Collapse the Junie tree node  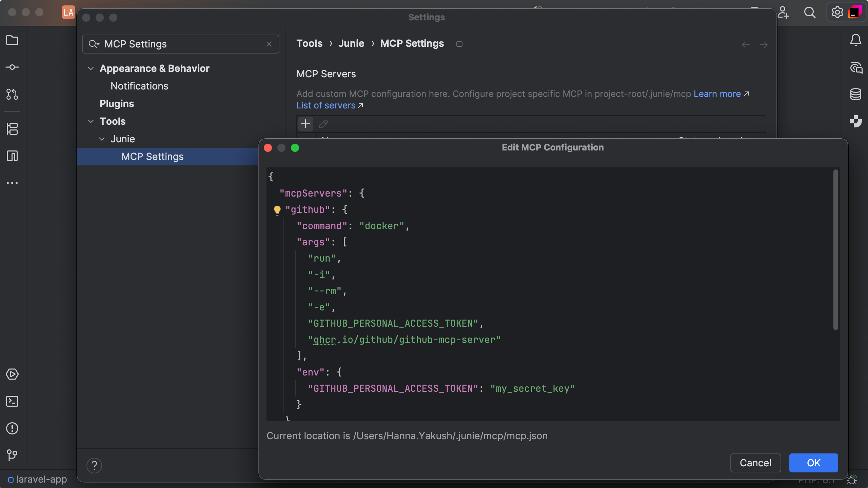click(x=101, y=139)
